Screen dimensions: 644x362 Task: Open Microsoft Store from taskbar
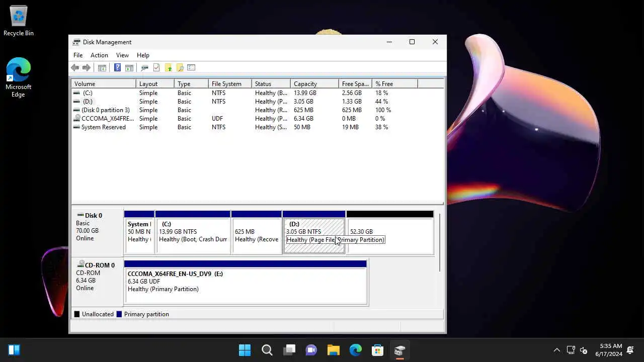(x=378, y=350)
